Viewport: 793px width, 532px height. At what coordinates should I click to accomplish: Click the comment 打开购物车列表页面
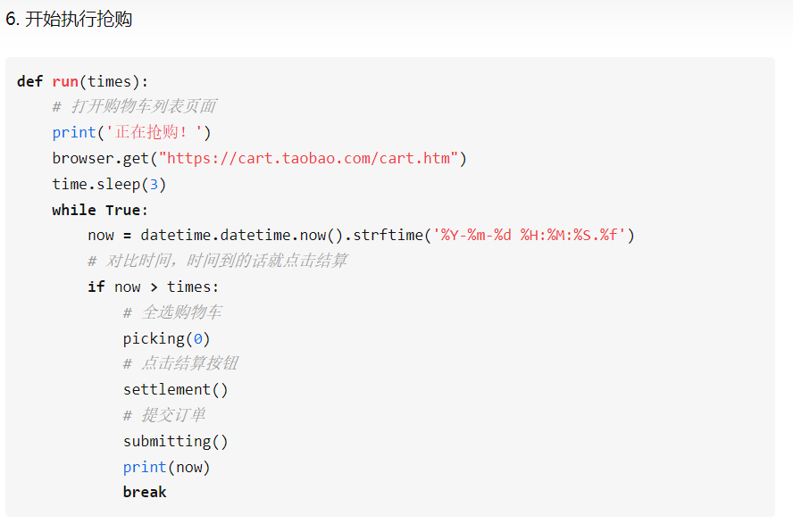click(x=135, y=106)
